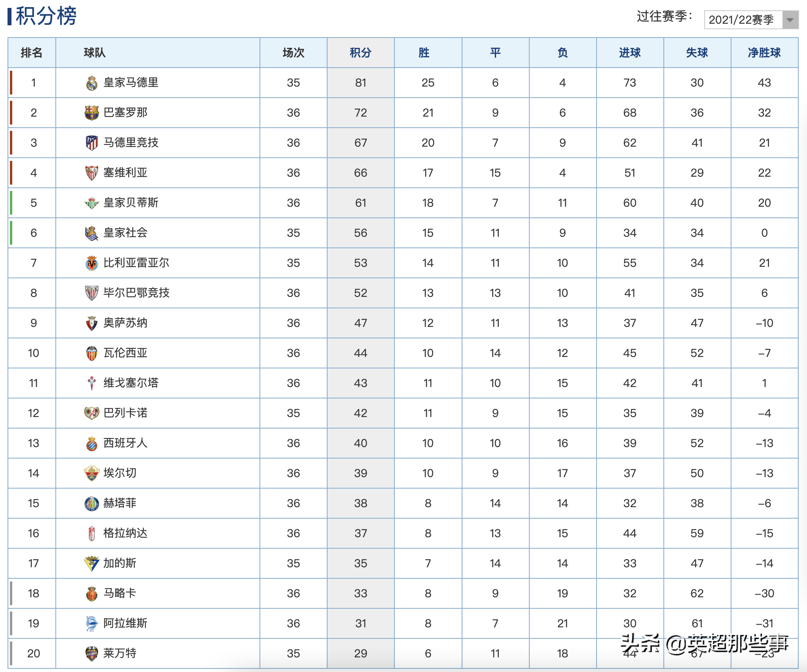Click the 过往赛季 label
Image resolution: width=807 pixels, height=672 pixels.
(664, 17)
